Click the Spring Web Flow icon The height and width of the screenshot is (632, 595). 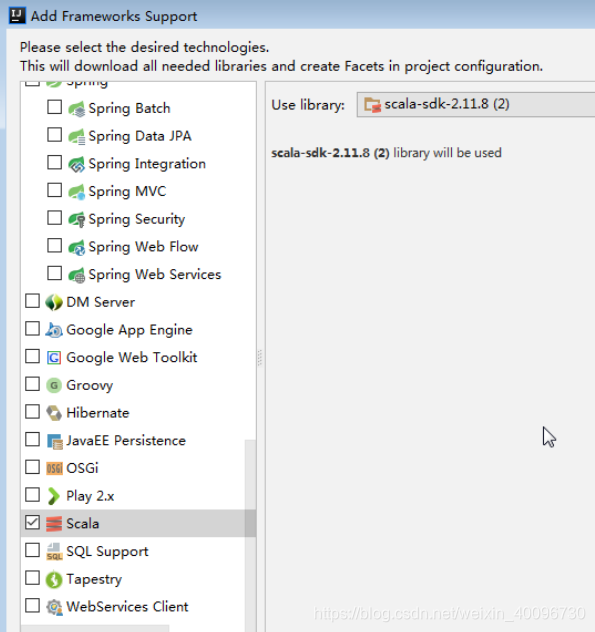[77, 247]
